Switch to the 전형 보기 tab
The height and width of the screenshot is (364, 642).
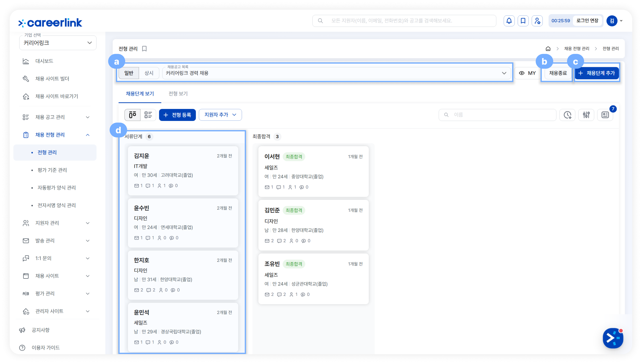pos(178,94)
